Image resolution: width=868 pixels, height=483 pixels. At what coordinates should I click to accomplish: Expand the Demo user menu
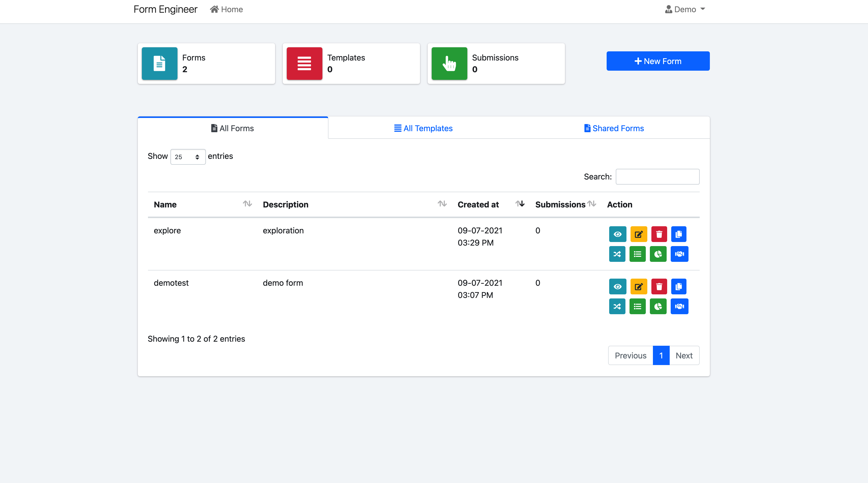pyautogui.click(x=685, y=9)
